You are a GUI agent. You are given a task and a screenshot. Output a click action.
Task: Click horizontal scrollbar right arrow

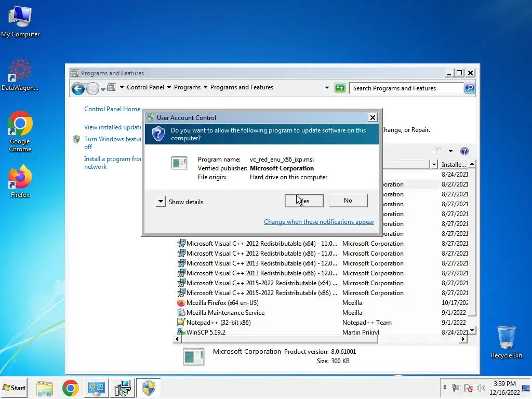pyautogui.click(x=463, y=339)
